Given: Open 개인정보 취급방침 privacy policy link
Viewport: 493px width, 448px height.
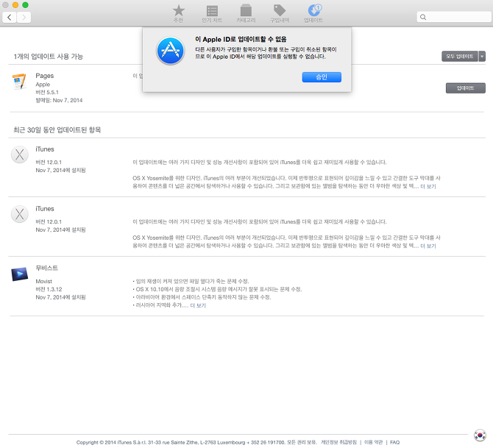Looking at the screenshot, I should 339,442.
